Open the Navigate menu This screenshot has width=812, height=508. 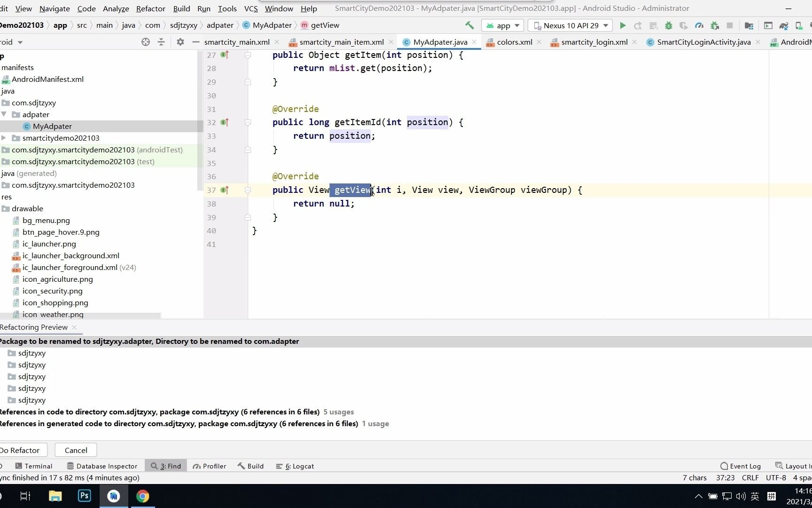[55, 8]
